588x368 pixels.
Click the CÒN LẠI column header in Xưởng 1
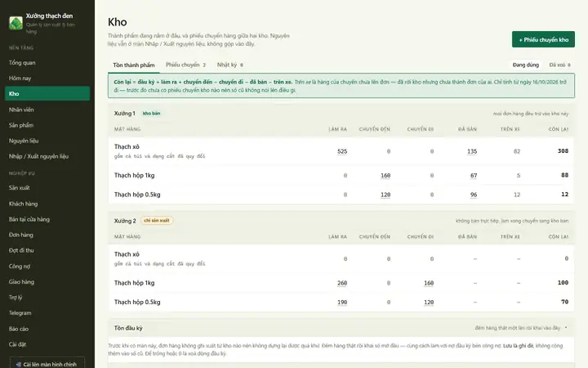point(559,129)
